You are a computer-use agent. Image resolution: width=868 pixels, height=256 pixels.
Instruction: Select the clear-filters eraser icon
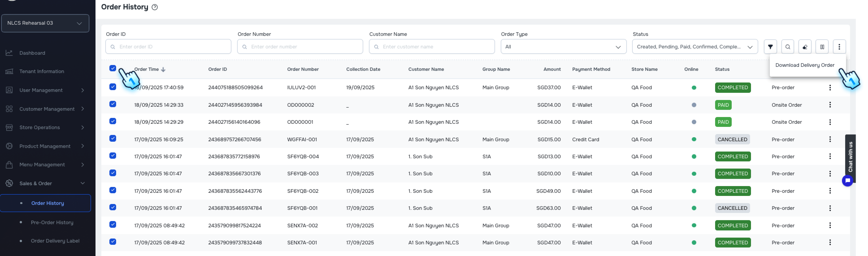point(805,46)
